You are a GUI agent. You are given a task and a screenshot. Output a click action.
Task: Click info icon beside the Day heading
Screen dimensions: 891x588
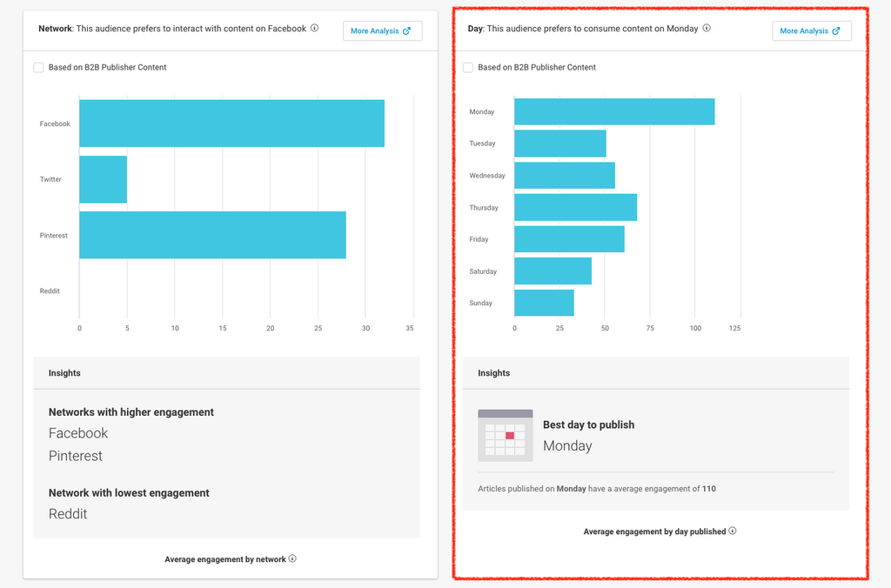pos(707,28)
